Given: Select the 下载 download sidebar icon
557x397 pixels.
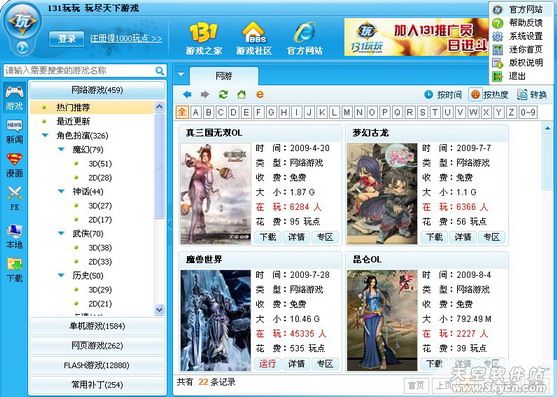Looking at the screenshot, I should click(15, 270).
